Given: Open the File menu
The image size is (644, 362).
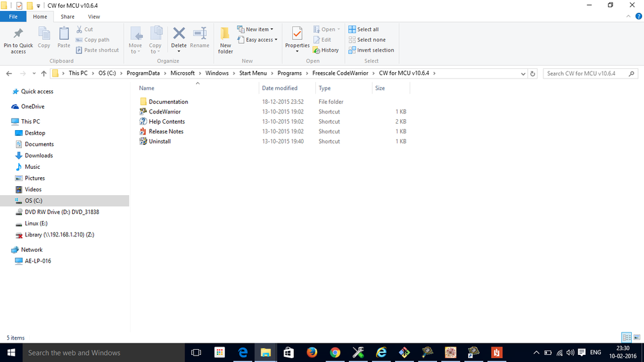Looking at the screenshot, I should (x=13, y=16).
